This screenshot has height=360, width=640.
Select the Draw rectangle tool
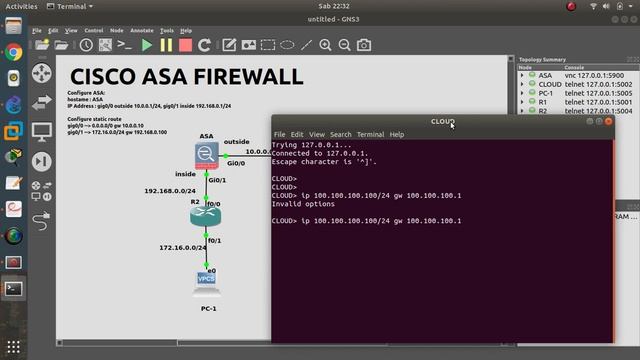[268, 45]
